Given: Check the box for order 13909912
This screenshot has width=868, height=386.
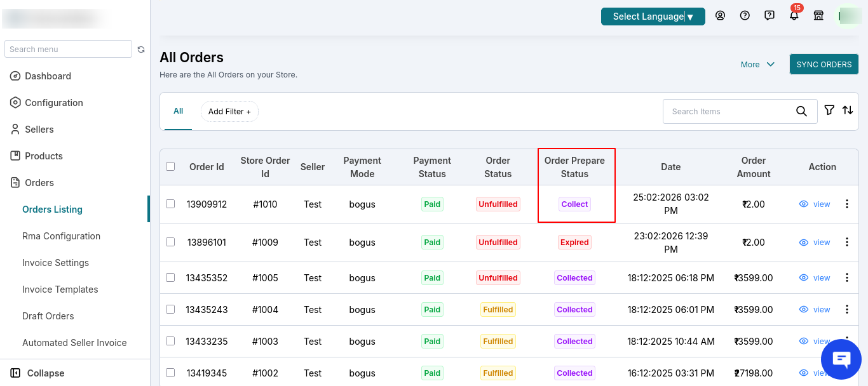Looking at the screenshot, I should click(x=170, y=204).
